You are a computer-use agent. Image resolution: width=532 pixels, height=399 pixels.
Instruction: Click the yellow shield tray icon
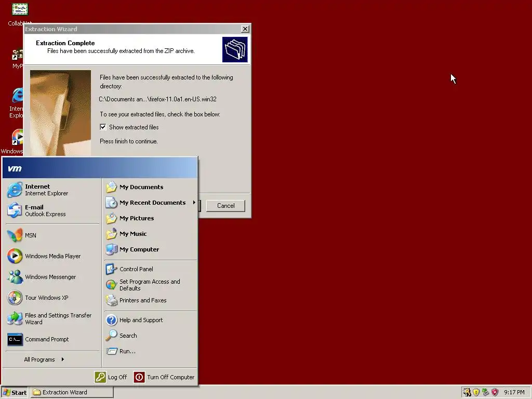(476, 392)
